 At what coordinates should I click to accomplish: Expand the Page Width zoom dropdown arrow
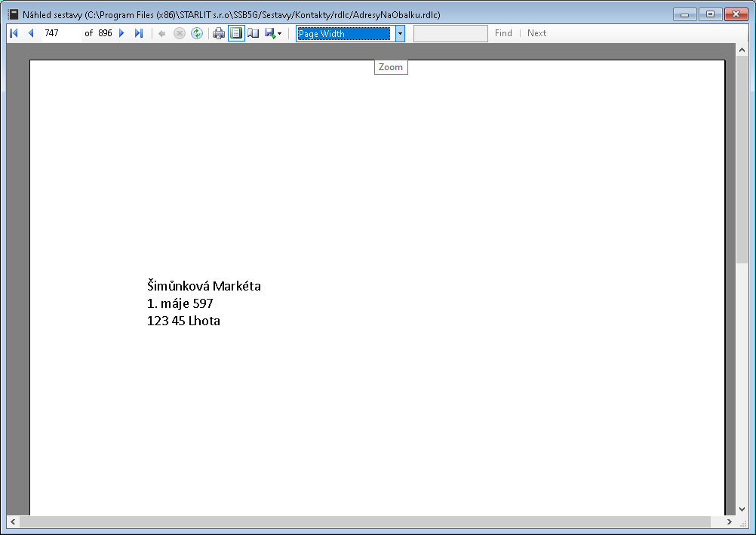coord(400,33)
